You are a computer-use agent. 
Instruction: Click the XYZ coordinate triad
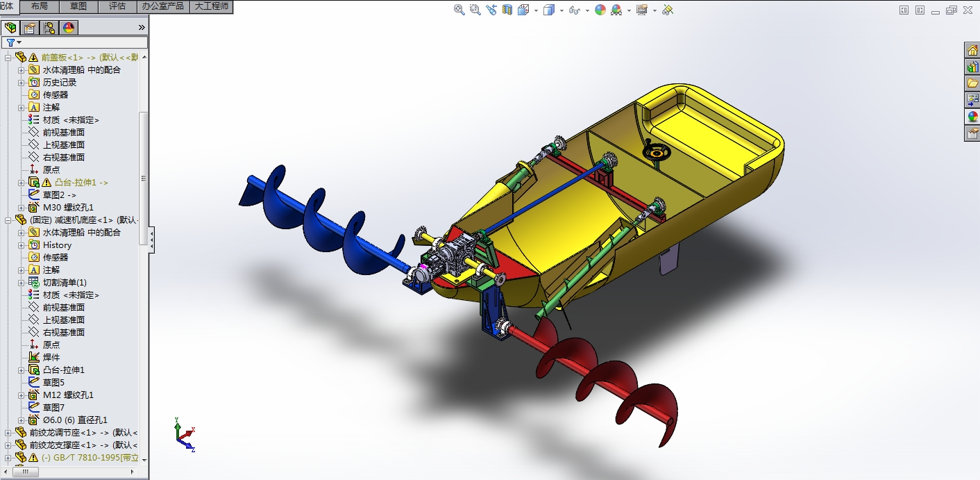coord(184,435)
